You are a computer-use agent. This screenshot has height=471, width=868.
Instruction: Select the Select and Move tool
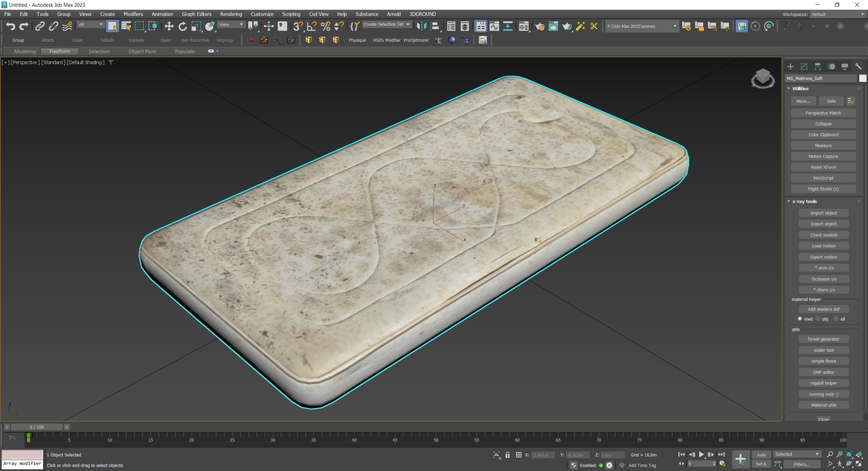169,26
